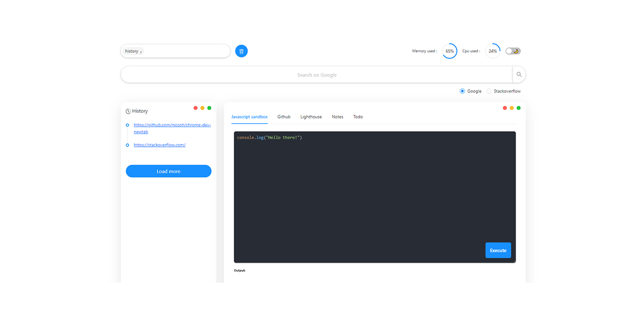Click the blue trash icon to clear tags
Image resolution: width=644 pixels, height=322 pixels.
241,51
